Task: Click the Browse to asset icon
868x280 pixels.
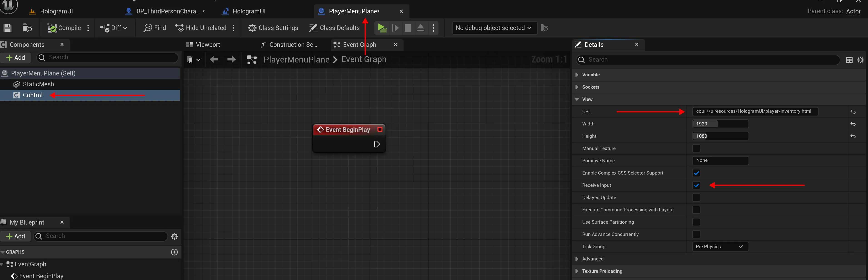Action: [x=27, y=28]
